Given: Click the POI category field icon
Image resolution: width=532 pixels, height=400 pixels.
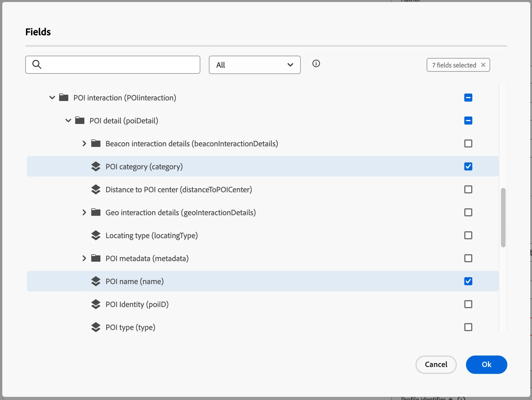Looking at the screenshot, I should [x=96, y=166].
